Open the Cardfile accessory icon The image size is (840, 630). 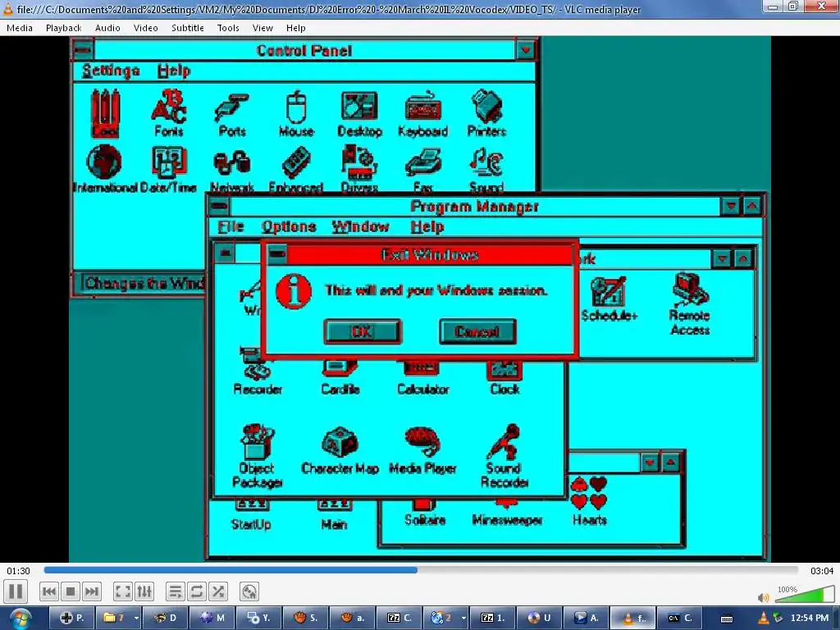tap(340, 378)
